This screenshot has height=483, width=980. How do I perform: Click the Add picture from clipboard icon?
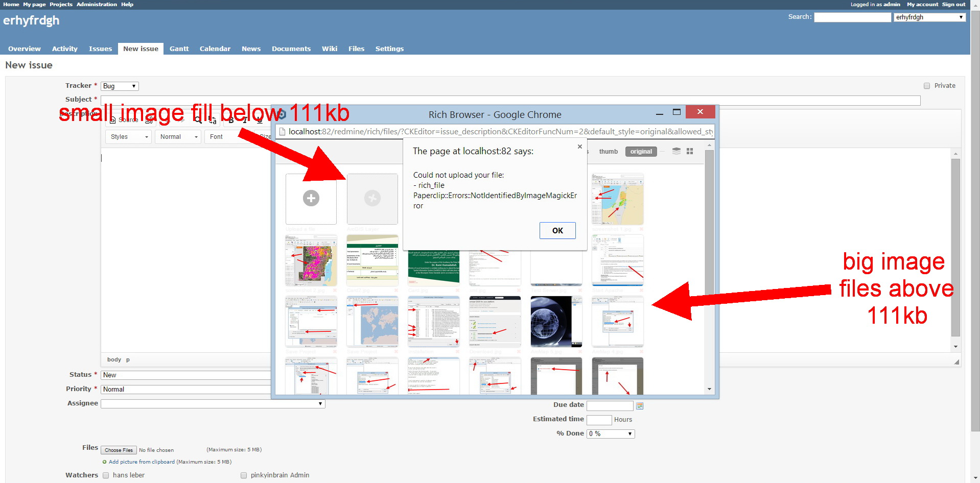tap(105, 462)
